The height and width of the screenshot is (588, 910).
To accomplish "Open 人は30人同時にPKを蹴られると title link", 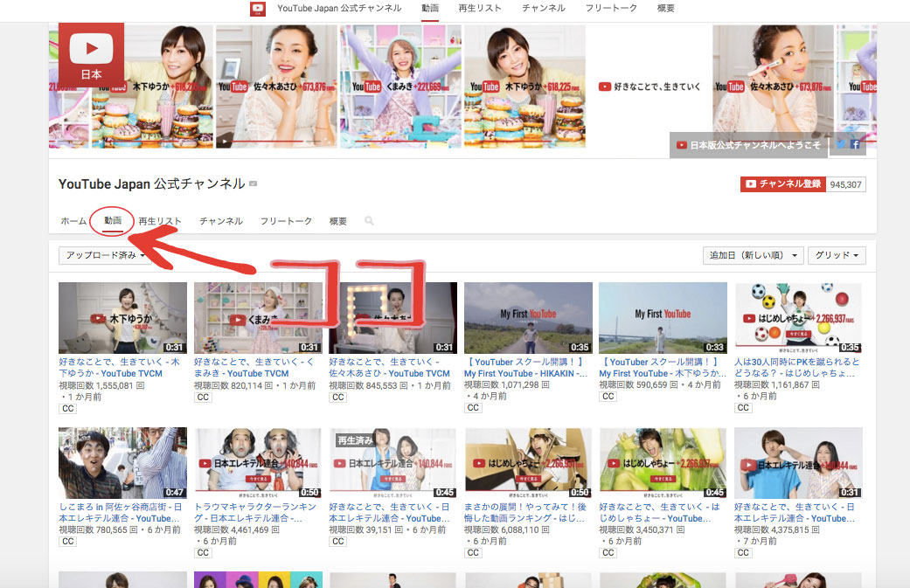I will pos(797,368).
